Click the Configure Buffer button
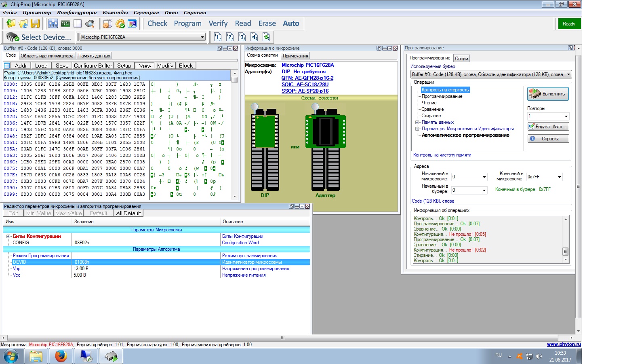This screenshot has height=364, width=644. point(93,66)
